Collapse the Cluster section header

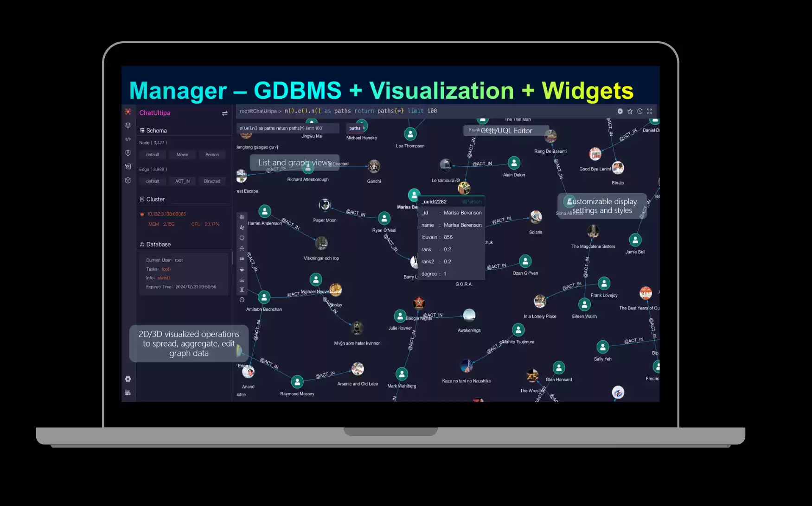coord(155,199)
